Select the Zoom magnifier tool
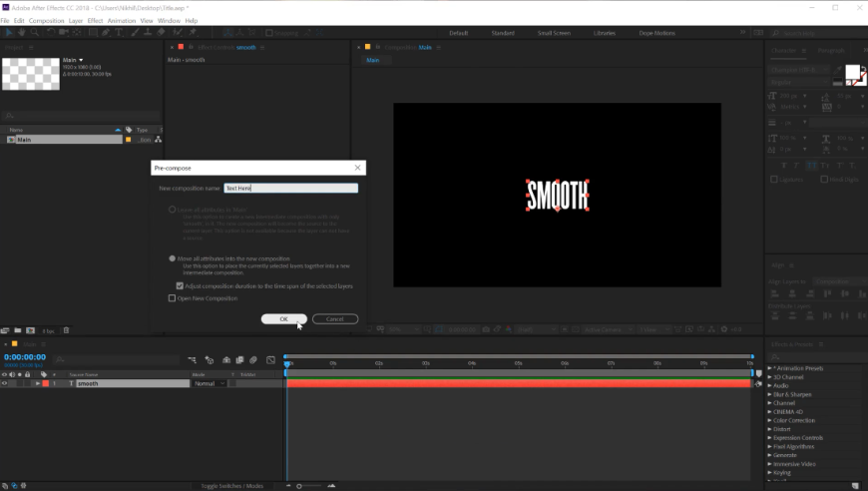 tap(34, 33)
